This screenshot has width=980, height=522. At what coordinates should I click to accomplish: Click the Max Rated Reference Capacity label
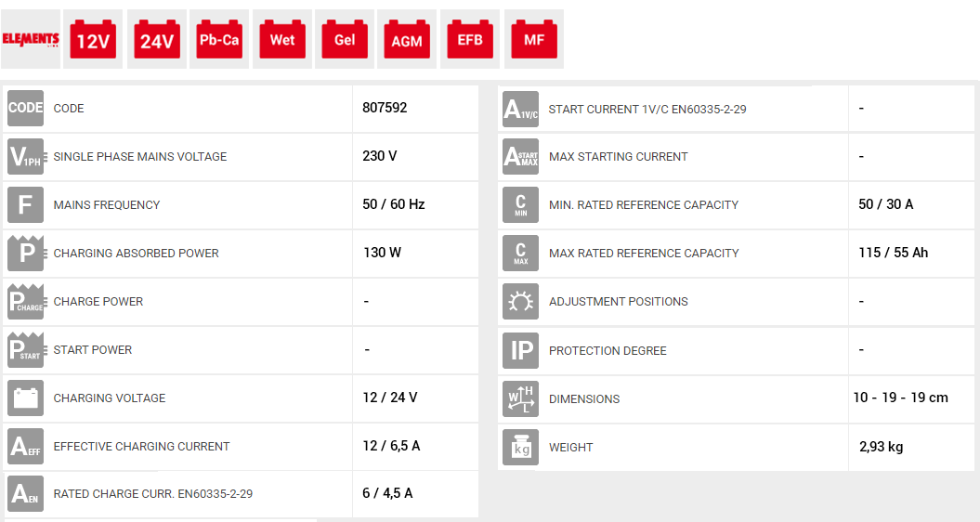[x=644, y=254]
